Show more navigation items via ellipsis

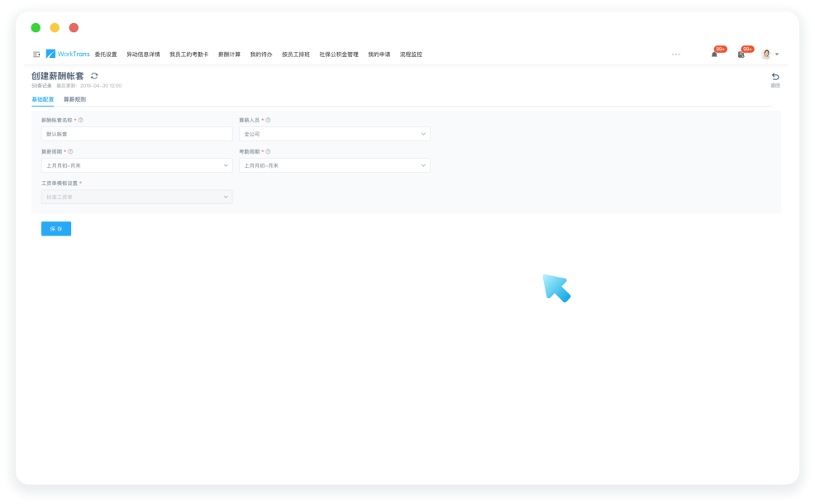point(676,55)
